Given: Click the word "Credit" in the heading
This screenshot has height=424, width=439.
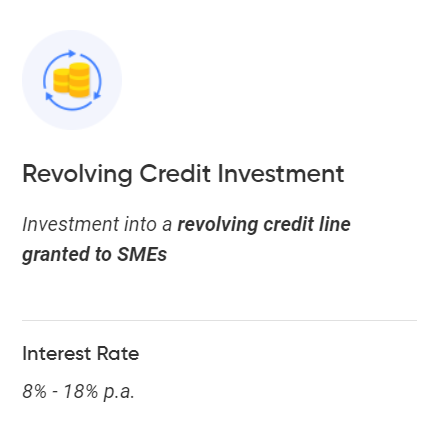Looking at the screenshot, I should point(175,174).
